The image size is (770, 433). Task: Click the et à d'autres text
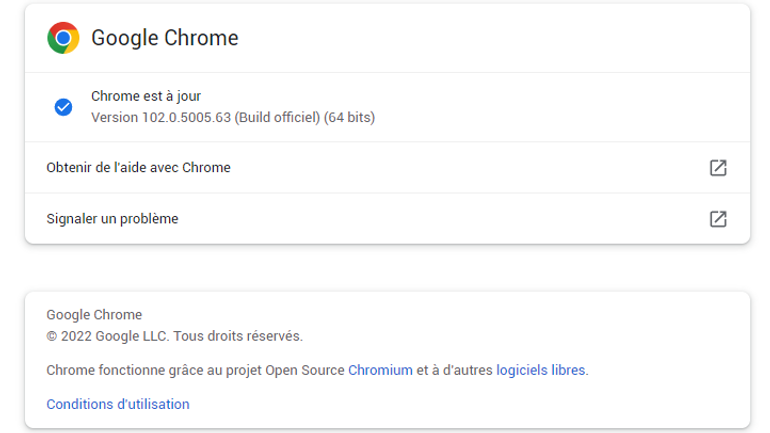point(454,370)
